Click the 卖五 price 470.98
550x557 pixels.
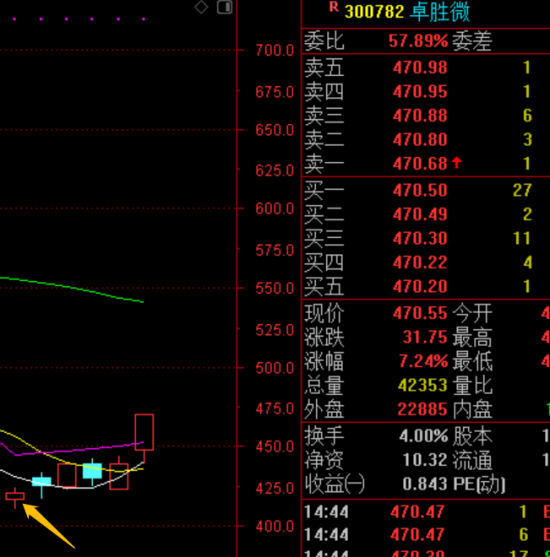[420, 67]
